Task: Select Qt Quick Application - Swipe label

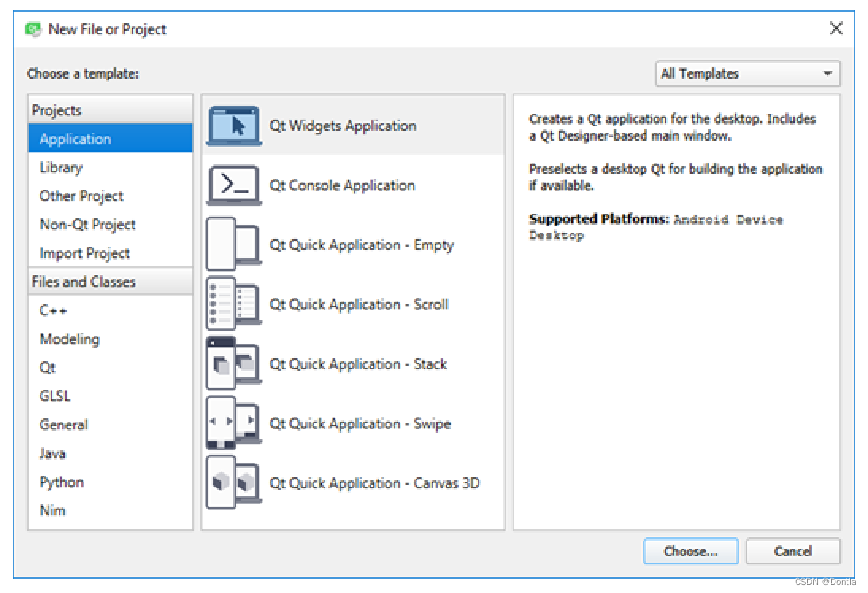Action: point(360,424)
